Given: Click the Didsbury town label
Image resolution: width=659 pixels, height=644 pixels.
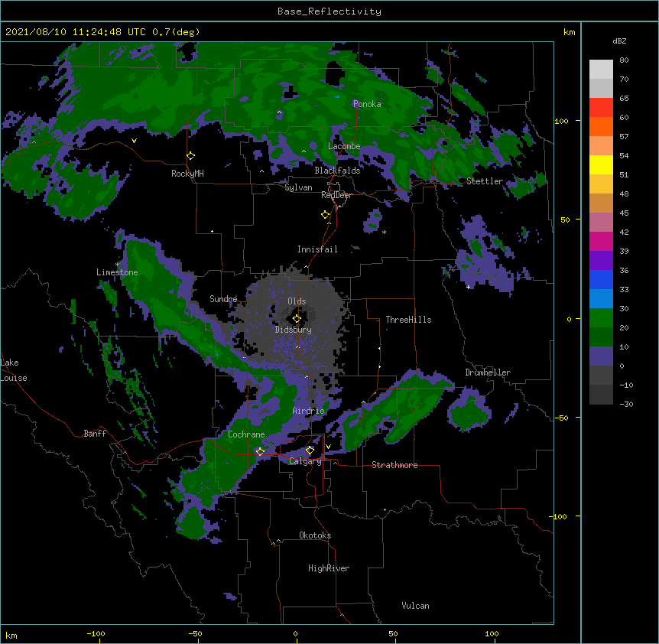Looking at the screenshot, I should [x=294, y=330].
